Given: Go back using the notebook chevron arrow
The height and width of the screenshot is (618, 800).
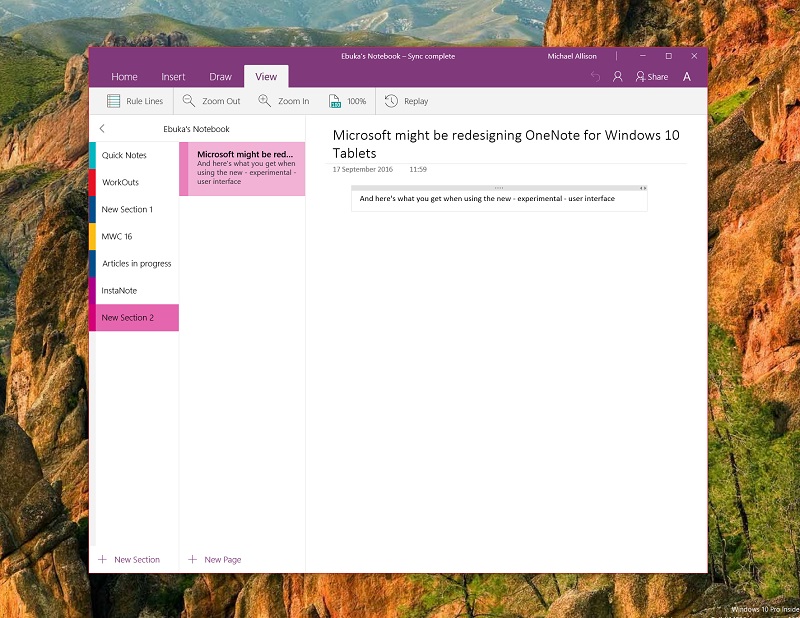Looking at the screenshot, I should (x=102, y=129).
